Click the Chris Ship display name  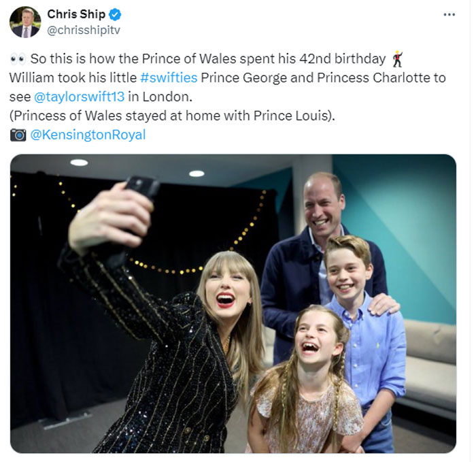(x=76, y=14)
